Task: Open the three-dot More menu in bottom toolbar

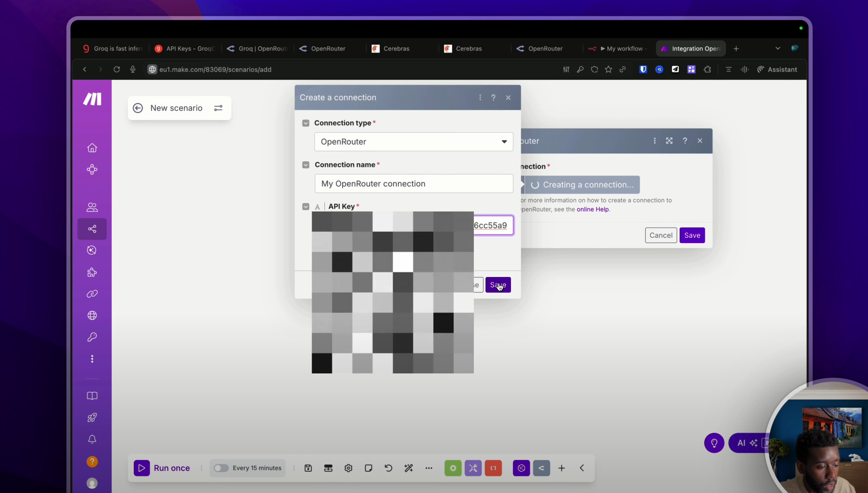Action: coord(429,468)
